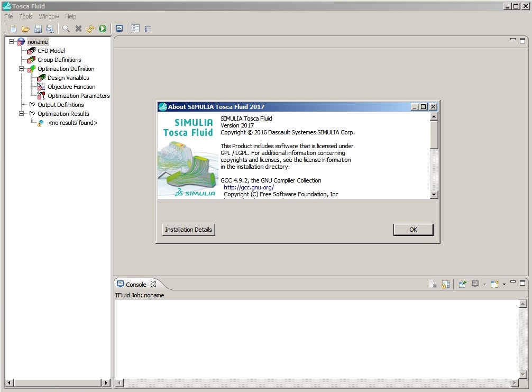
Task: Close the Console tab with its X
Action: coord(153,284)
